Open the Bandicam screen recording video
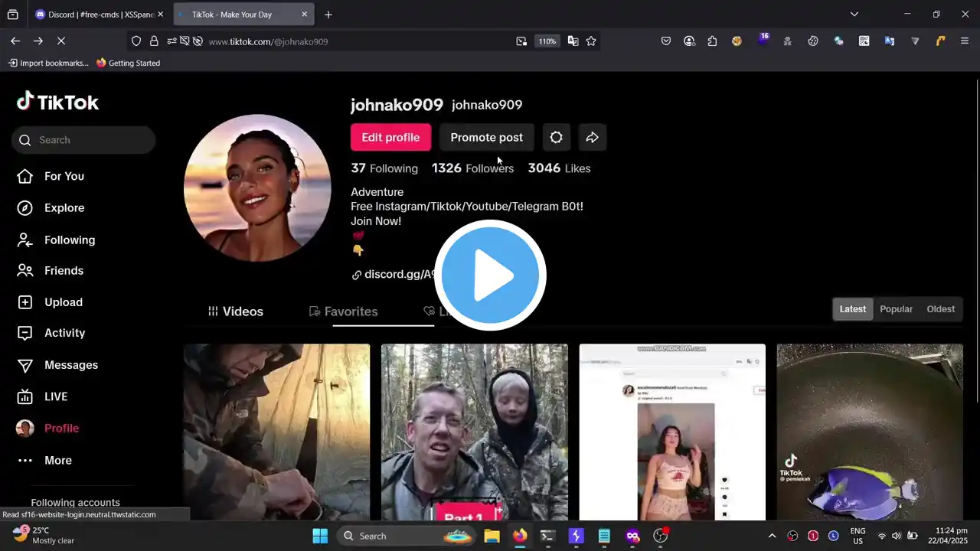This screenshot has width=980, height=551. (x=672, y=432)
